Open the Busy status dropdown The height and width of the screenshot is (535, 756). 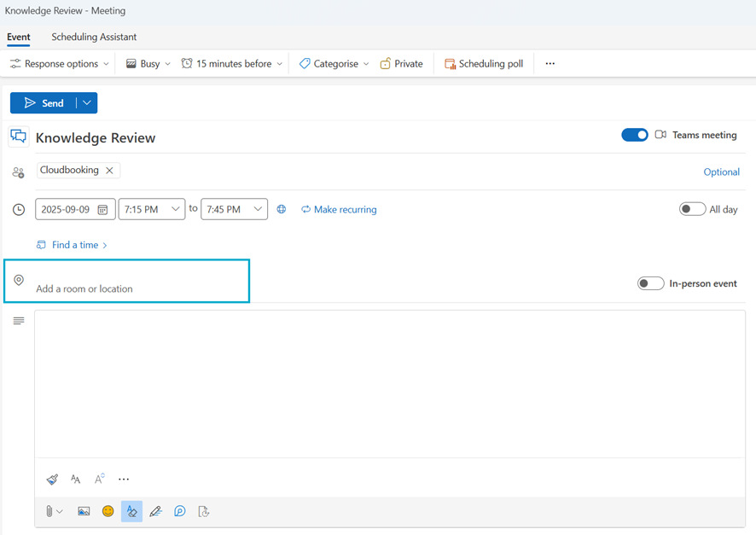pyautogui.click(x=148, y=64)
